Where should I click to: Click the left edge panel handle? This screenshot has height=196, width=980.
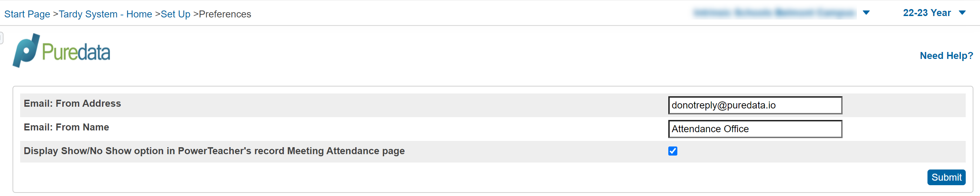[1, 38]
